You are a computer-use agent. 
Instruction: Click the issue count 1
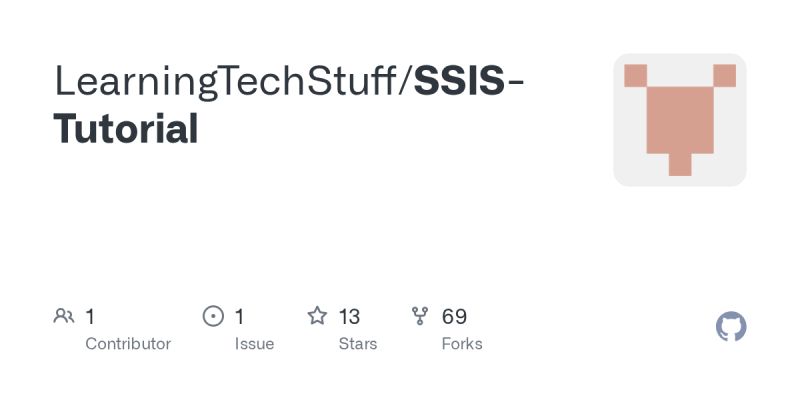(239, 317)
